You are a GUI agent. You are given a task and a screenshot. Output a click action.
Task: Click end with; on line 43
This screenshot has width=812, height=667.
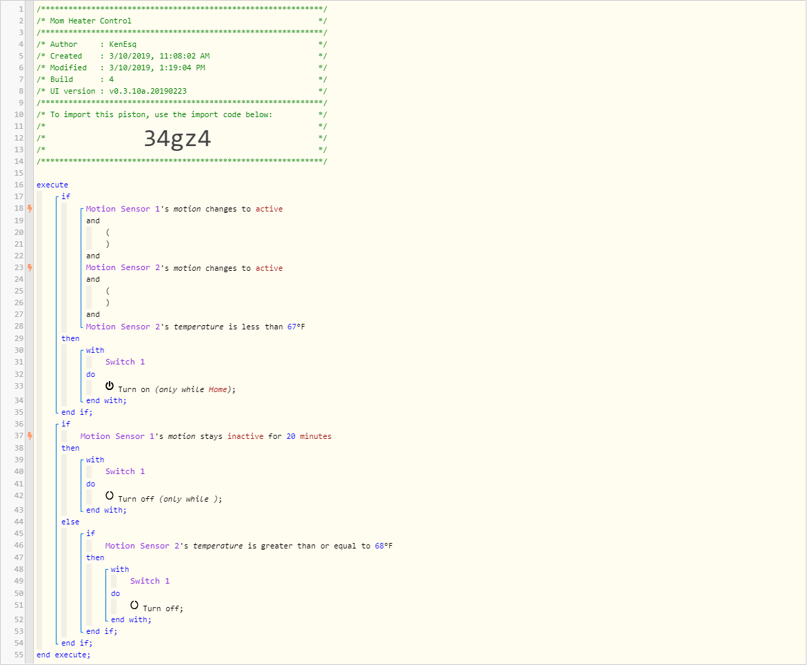(106, 511)
